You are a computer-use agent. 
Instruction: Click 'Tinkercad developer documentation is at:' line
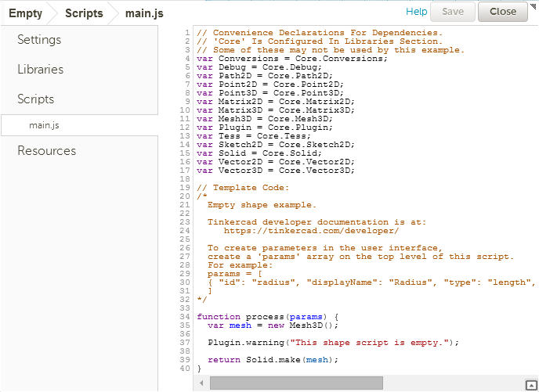(x=317, y=222)
